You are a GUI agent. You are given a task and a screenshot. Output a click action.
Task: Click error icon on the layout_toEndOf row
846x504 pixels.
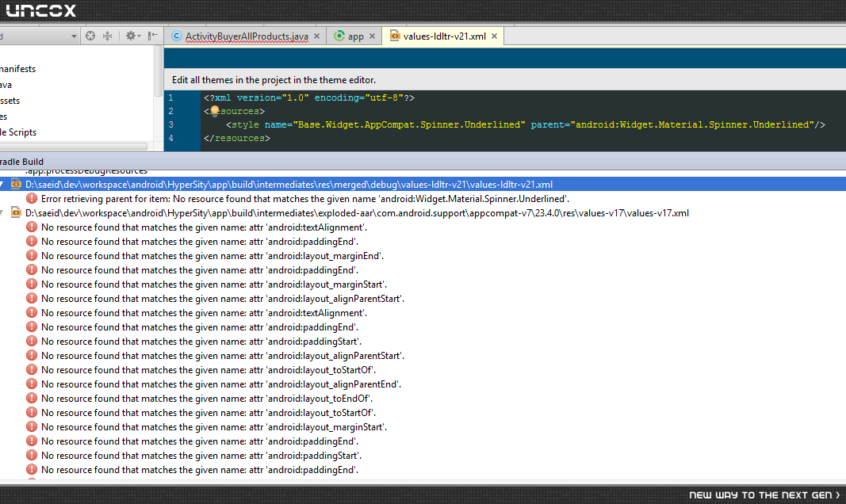coord(32,398)
